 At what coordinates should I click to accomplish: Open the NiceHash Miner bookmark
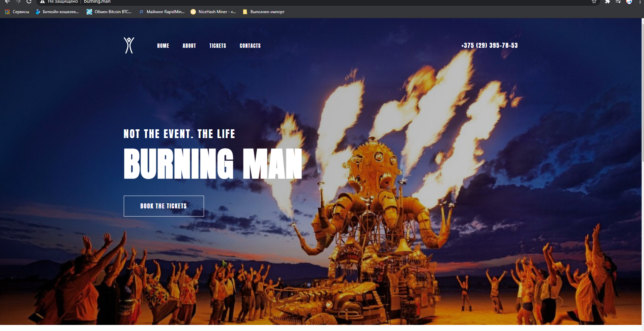213,12
